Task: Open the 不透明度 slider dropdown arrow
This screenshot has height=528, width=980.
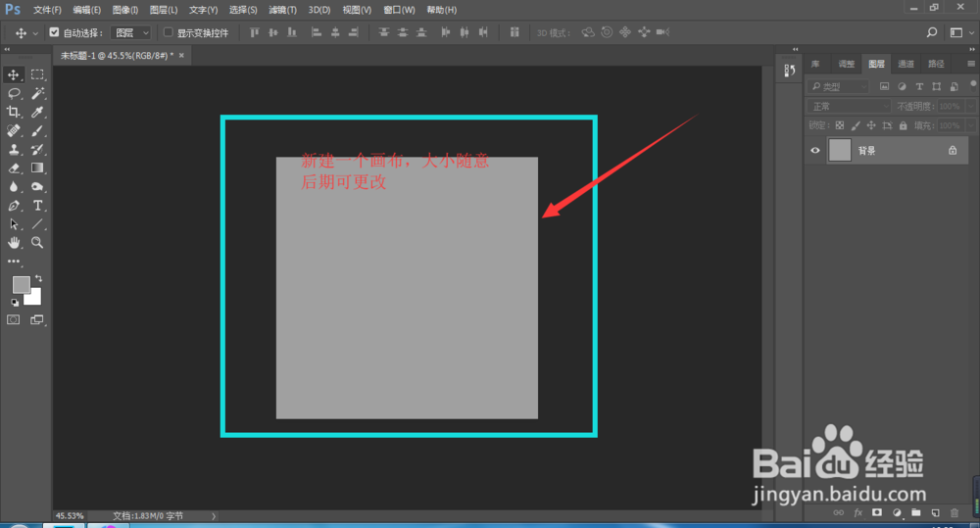Action: (x=970, y=106)
